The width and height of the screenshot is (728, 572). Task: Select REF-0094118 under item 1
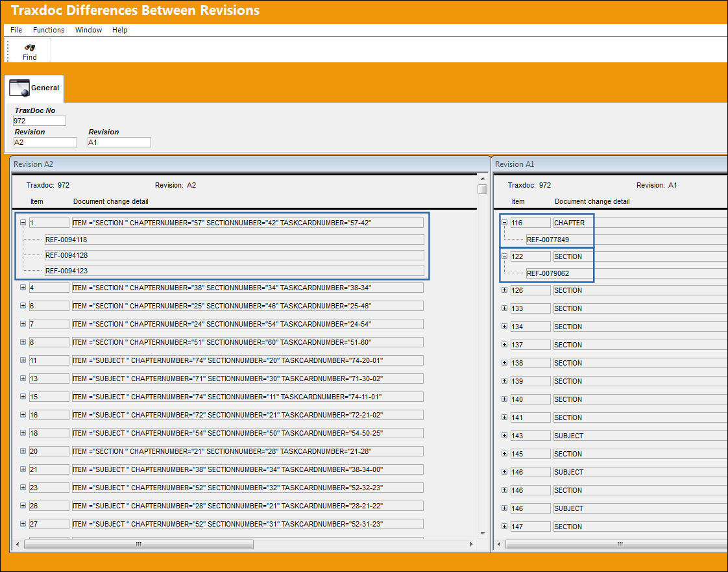[234, 240]
